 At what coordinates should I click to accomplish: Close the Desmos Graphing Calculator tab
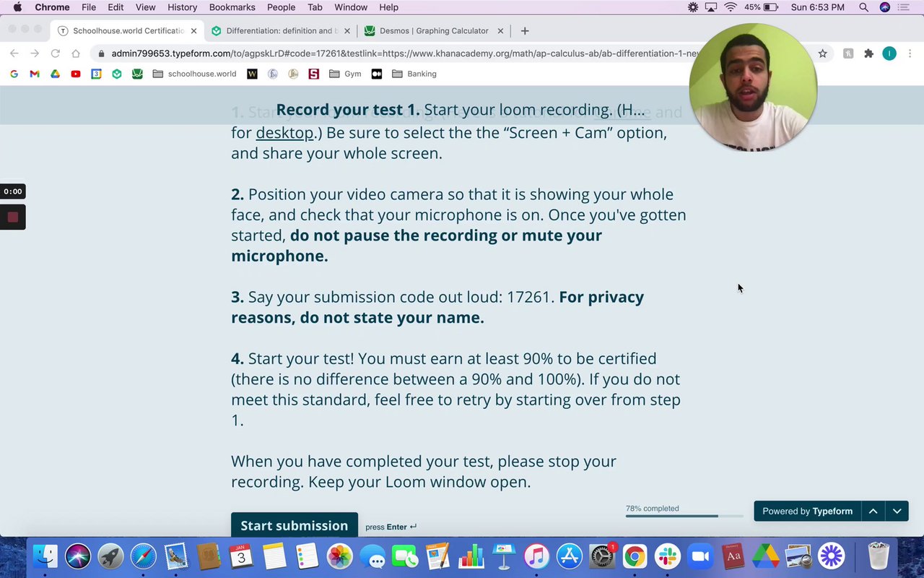click(x=500, y=31)
